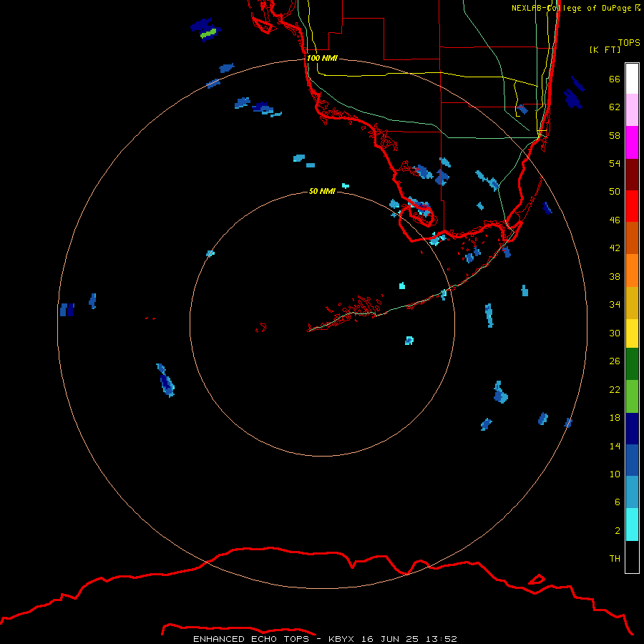
Task: Click the 34 legend value
Action: point(615,305)
